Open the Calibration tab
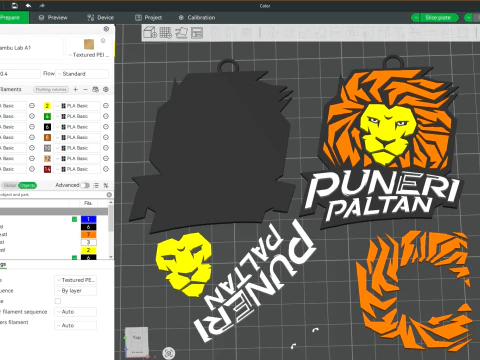The height and width of the screenshot is (360, 480). [197, 18]
